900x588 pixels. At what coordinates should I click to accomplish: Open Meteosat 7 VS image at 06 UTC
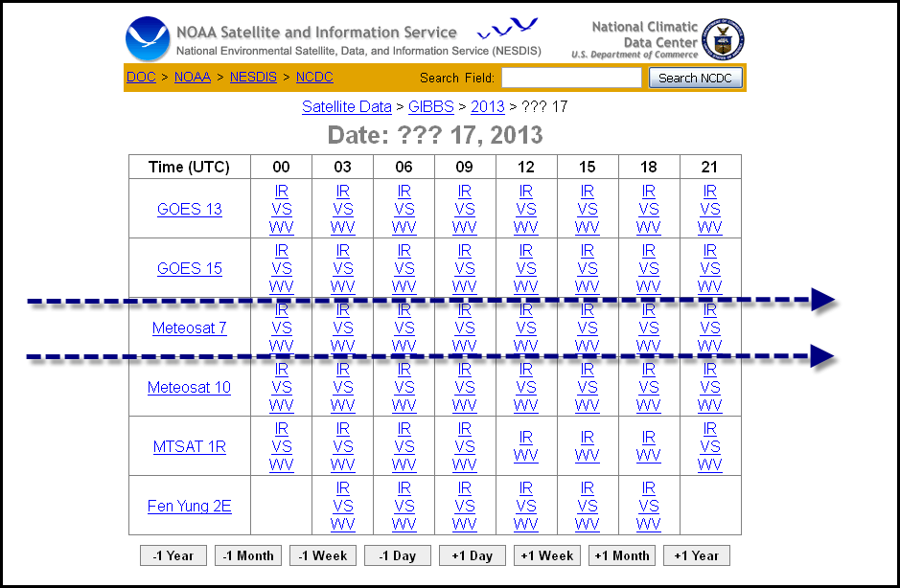point(404,328)
